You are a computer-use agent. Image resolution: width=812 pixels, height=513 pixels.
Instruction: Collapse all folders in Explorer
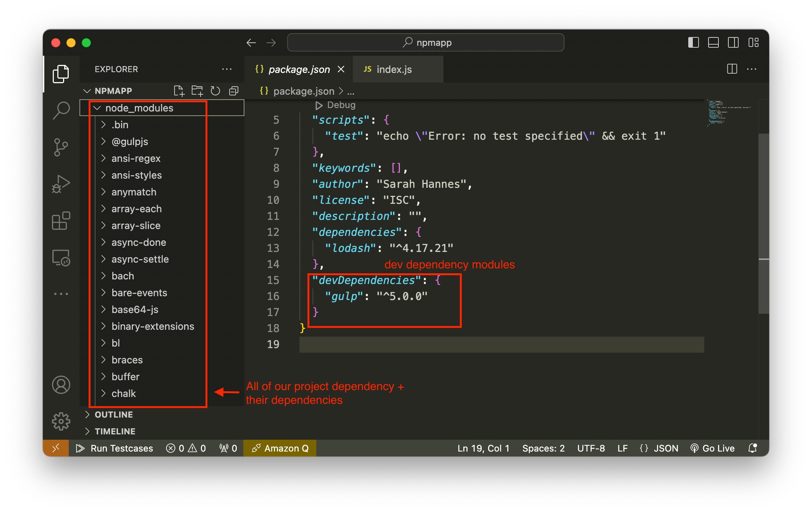(234, 91)
